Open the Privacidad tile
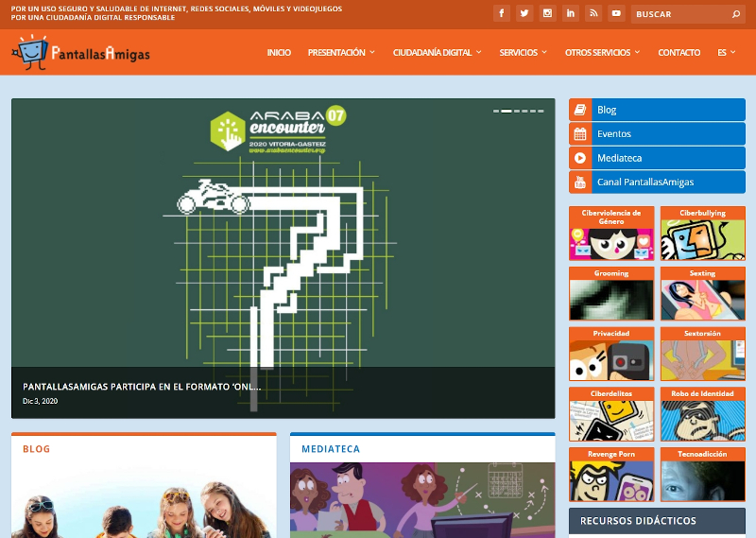Viewport: 756px width, 538px height. [611, 355]
